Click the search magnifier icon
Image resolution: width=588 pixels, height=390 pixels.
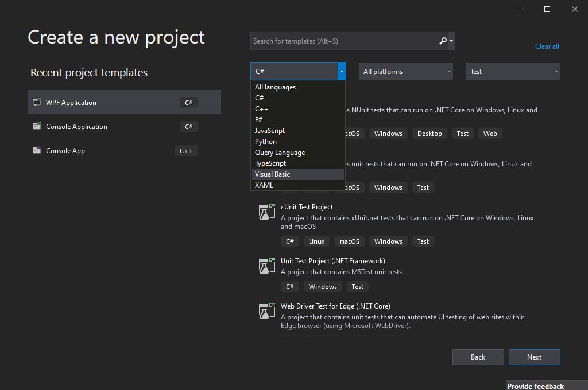click(443, 41)
